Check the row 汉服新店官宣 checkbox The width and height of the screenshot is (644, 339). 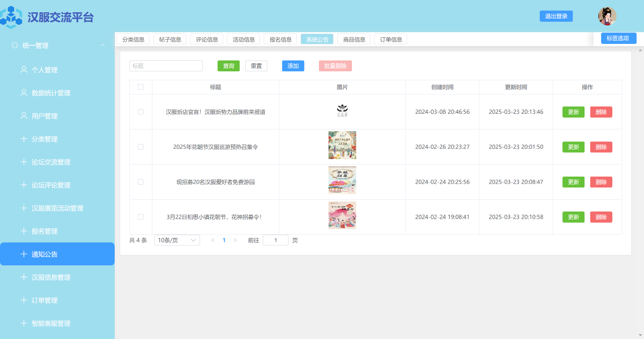coord(141,112)
